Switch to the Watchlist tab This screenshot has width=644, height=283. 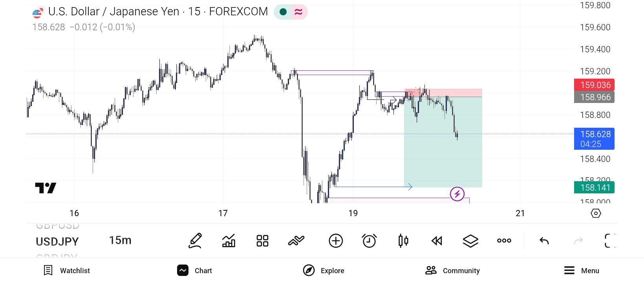(67, 270)
